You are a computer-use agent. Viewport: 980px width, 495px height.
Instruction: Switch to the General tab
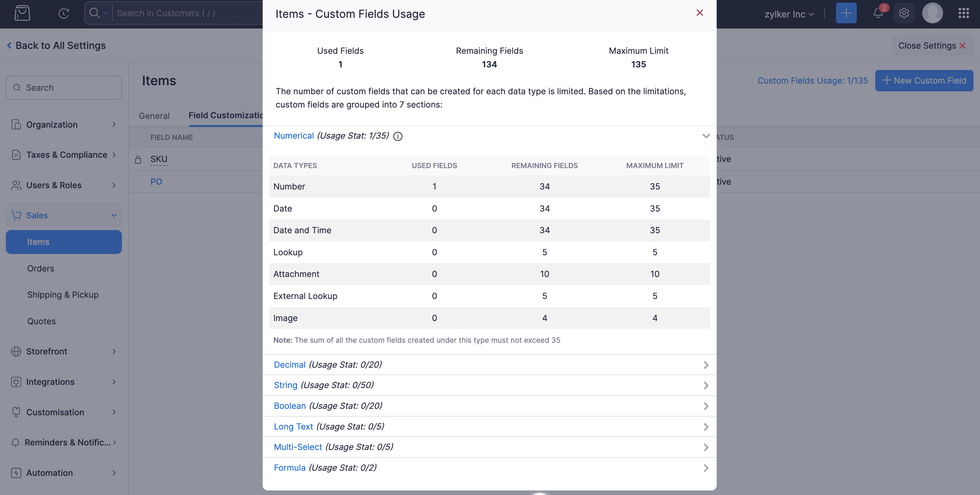(154, 116)
